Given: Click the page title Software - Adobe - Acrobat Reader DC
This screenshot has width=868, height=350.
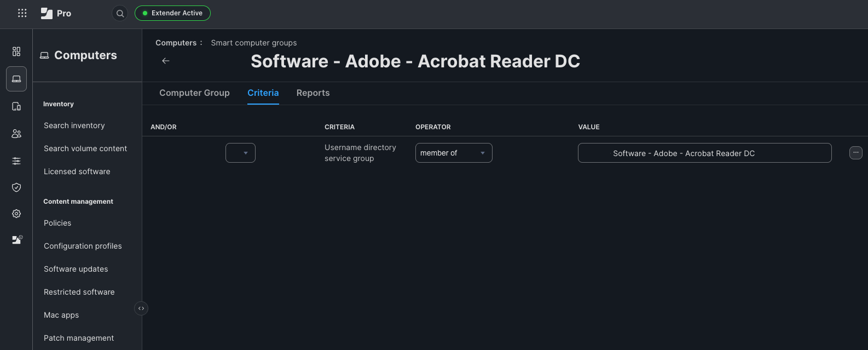Looking at the screenshot, I should (415, 61).
